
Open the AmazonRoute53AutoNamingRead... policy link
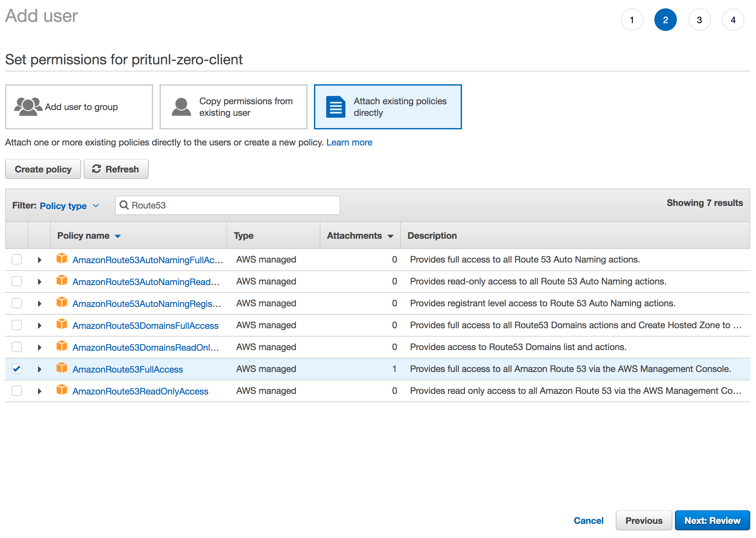click(x=146, y=282)
